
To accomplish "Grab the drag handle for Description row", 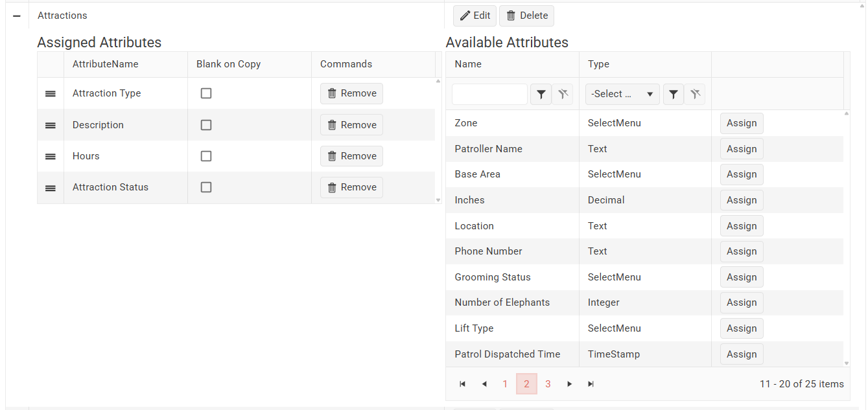I will tap(51, 126).
